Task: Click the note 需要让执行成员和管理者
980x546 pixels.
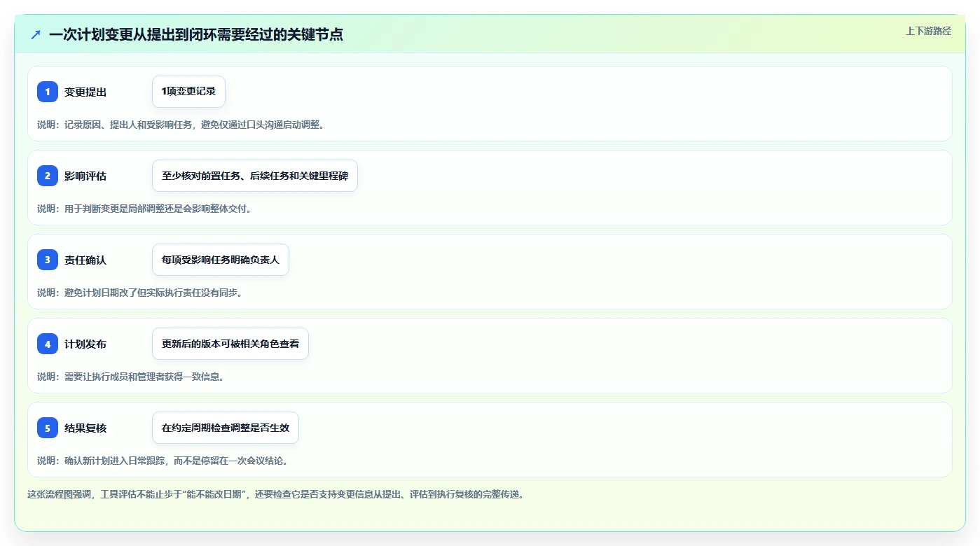Action: 131,377
